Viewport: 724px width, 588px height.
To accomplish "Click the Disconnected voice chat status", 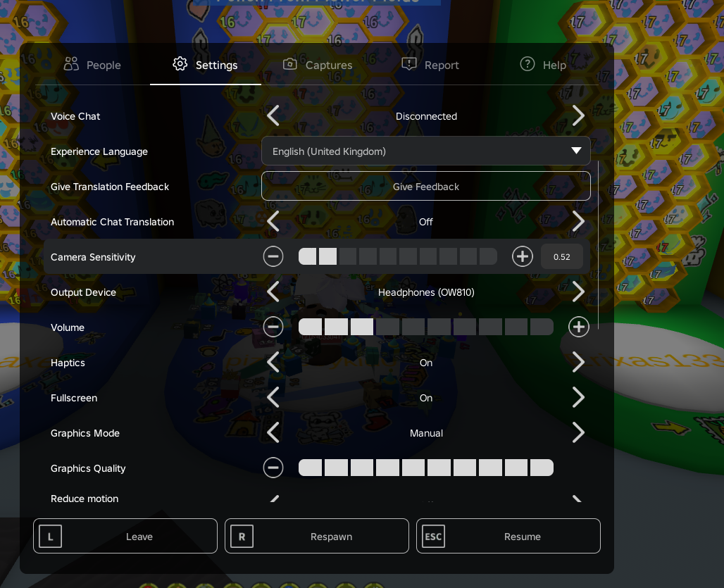I will (426, 116).
